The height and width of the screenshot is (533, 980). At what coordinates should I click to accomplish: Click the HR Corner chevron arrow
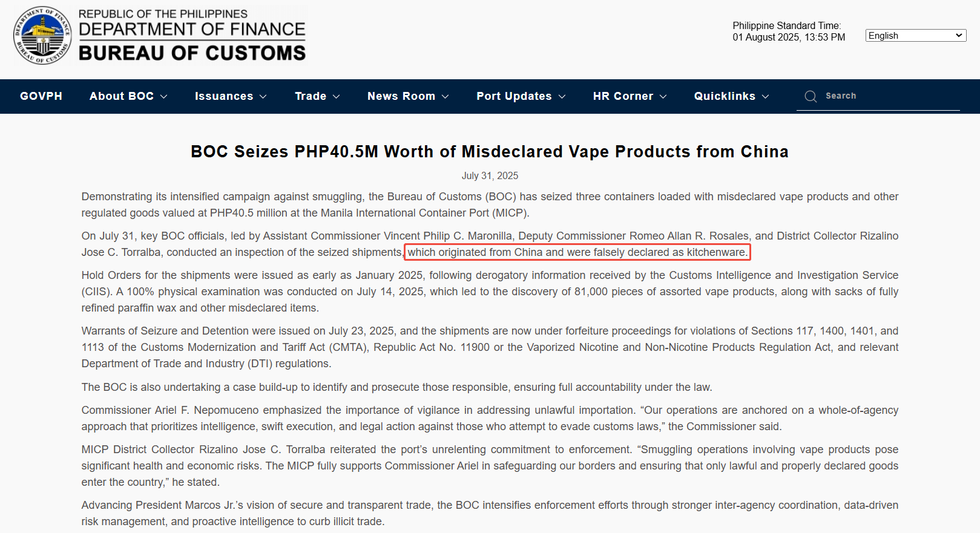click(663, 97)
